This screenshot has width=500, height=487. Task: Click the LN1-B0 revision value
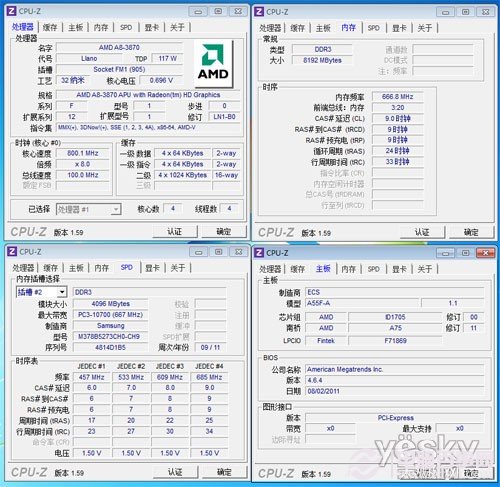[224, 117]
